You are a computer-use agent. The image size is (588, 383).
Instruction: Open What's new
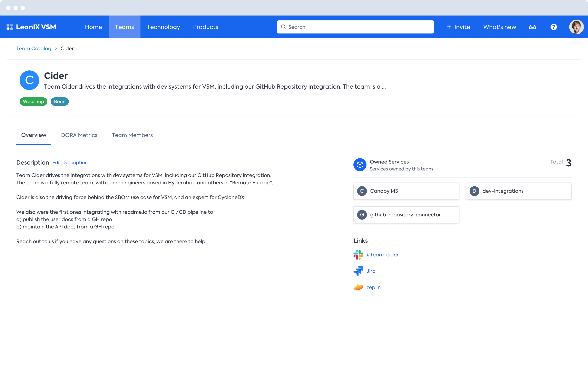(500, 27)
